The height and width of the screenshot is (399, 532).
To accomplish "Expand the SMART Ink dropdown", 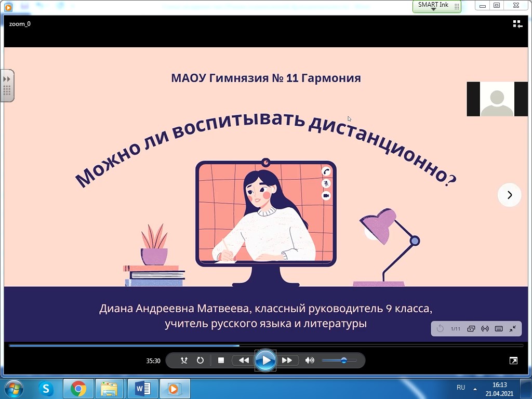I will pos(433,9).
